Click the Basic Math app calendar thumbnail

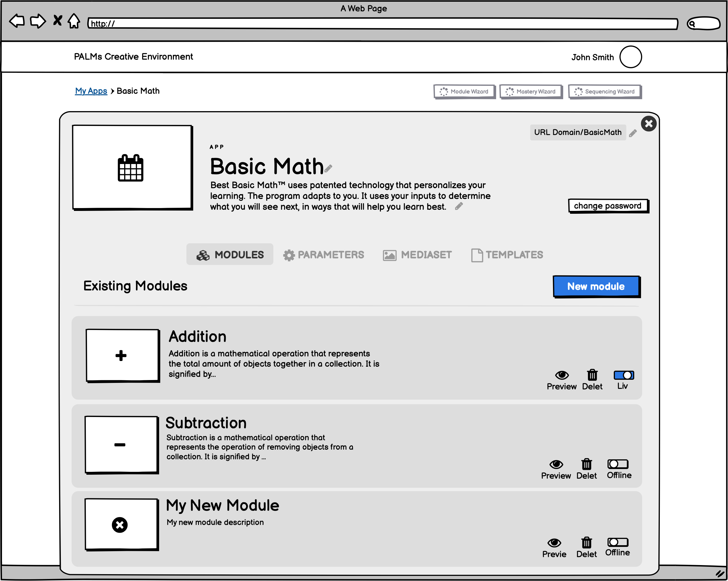coord(132,167)
